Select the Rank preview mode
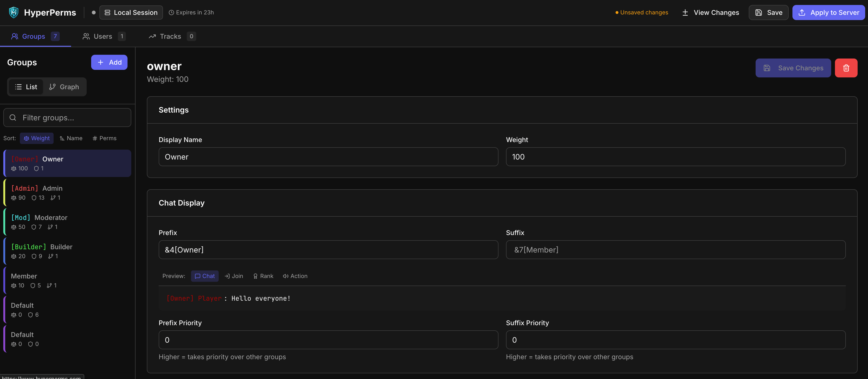Screen dimensions: 868x379 click(x=263, y=276)
